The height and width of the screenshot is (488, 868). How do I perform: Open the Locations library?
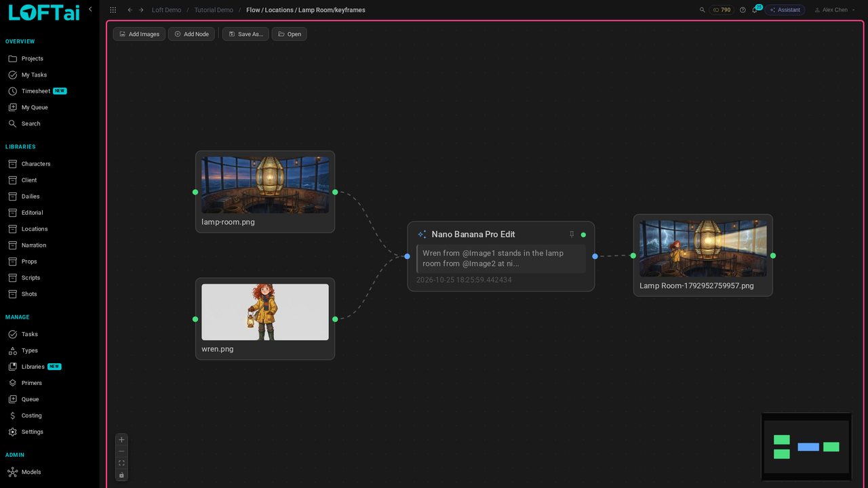click(35, 229)
